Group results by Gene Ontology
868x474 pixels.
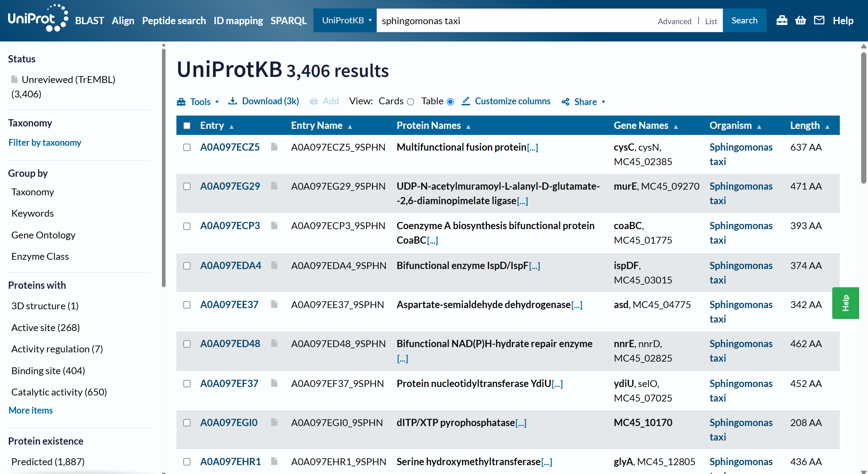44,235
